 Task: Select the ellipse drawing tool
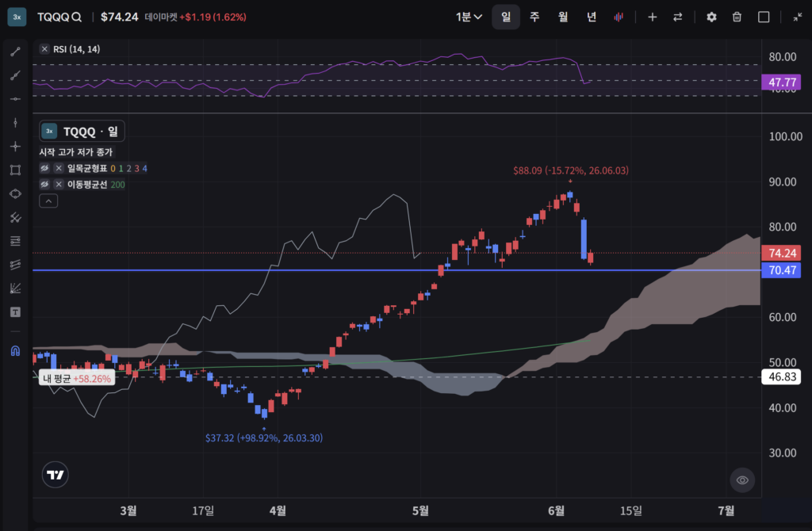[x=16, y=193]
